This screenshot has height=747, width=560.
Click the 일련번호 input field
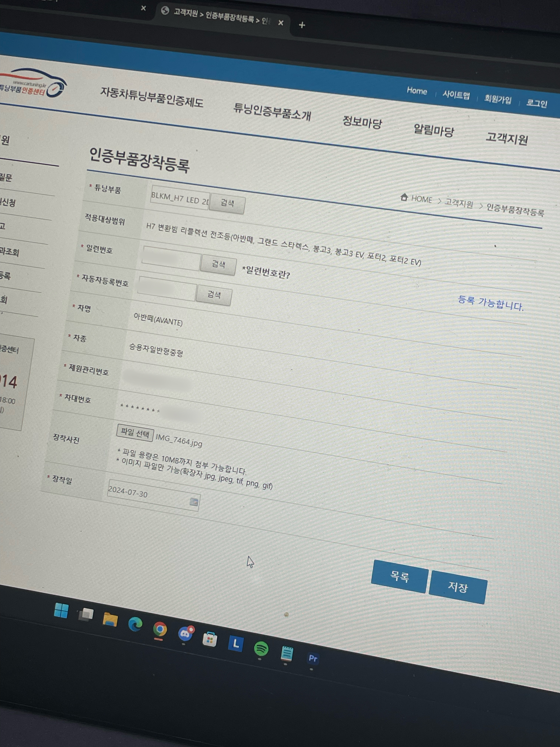click(172, 258)
